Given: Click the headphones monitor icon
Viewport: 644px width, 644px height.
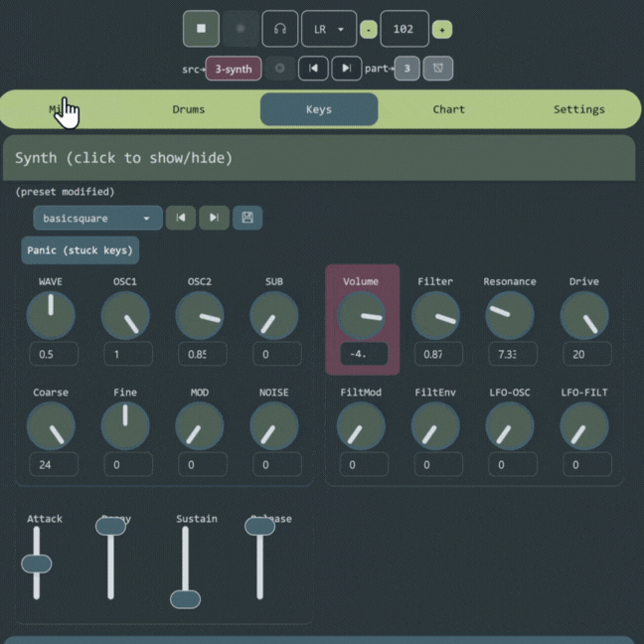Looking at the screenshot, I should point(280,30).
